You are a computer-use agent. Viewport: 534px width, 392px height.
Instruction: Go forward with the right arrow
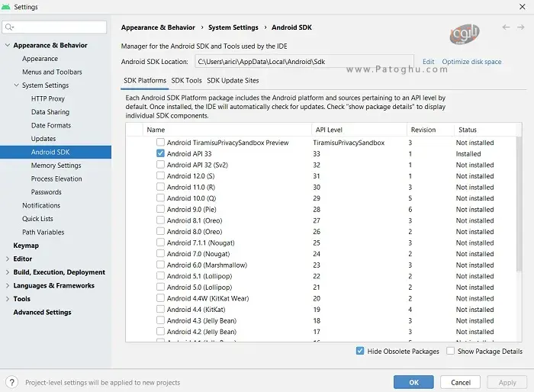coord(521,27)
